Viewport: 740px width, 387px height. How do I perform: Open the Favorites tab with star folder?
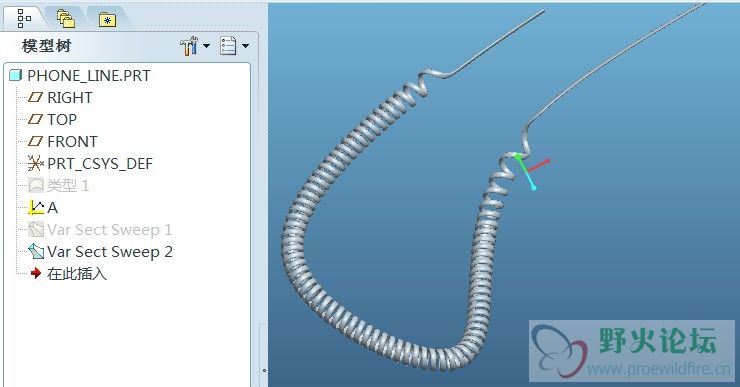(x=108, y=19)
